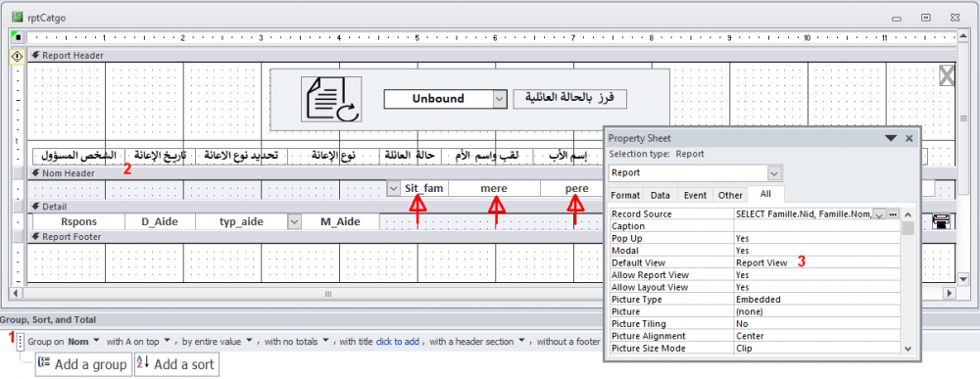Select the printer icon in Detail section
Screen dimensions: 980x379
(x=940, y=221)
